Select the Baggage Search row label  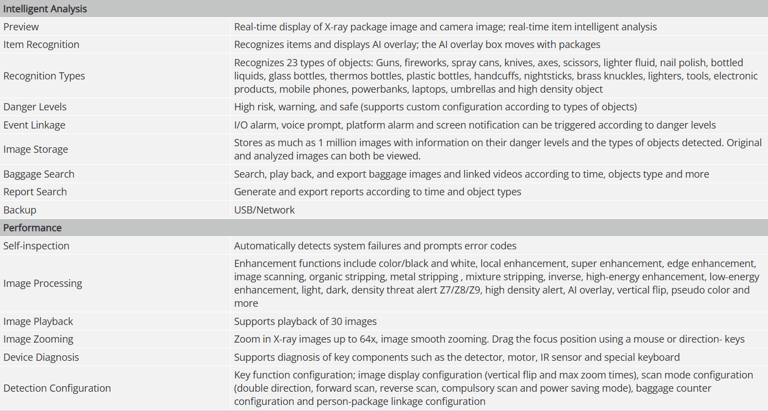(x=39, y=174)
